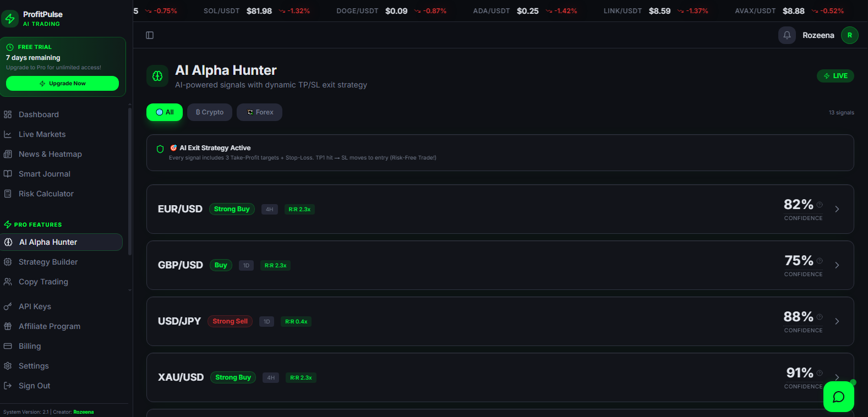This screenshot has height=417, width=868.
Task: Sign Out of the account
Action: pos(62,386)
